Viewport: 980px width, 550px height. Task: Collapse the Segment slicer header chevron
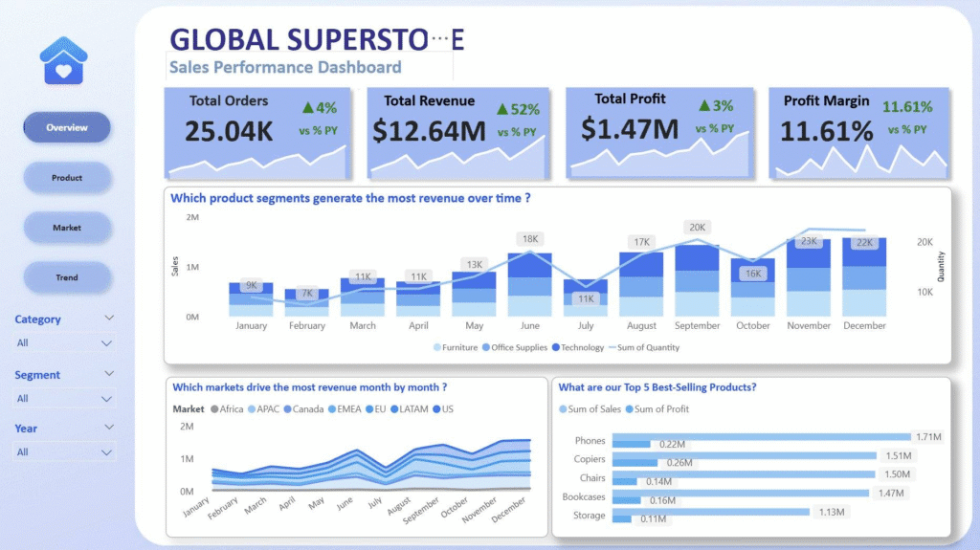click(109, 374)
